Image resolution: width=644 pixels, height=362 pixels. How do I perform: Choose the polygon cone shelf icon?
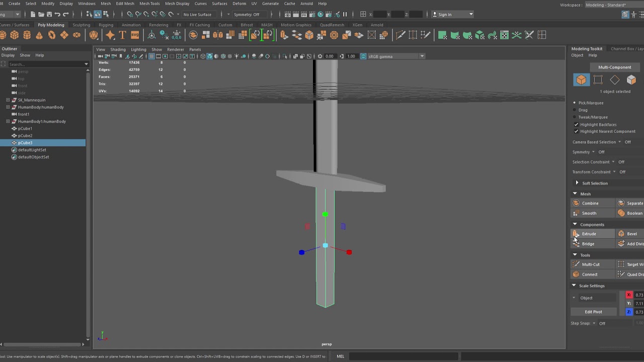(x=39, y=35)
